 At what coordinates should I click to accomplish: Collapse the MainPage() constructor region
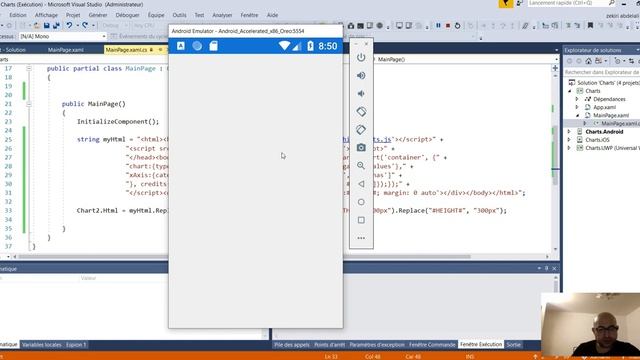click(29, 104)
